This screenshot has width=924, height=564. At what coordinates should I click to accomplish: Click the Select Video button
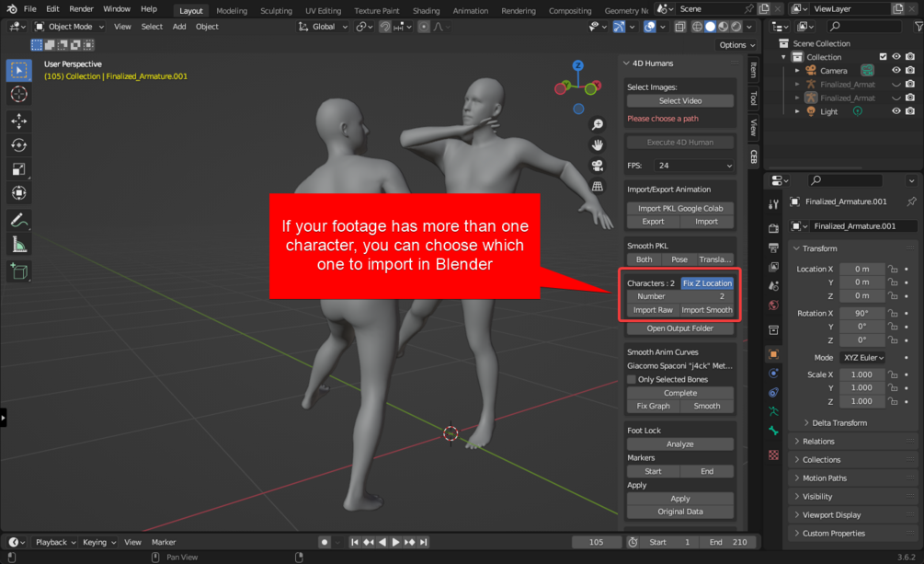tap(680, 101)
